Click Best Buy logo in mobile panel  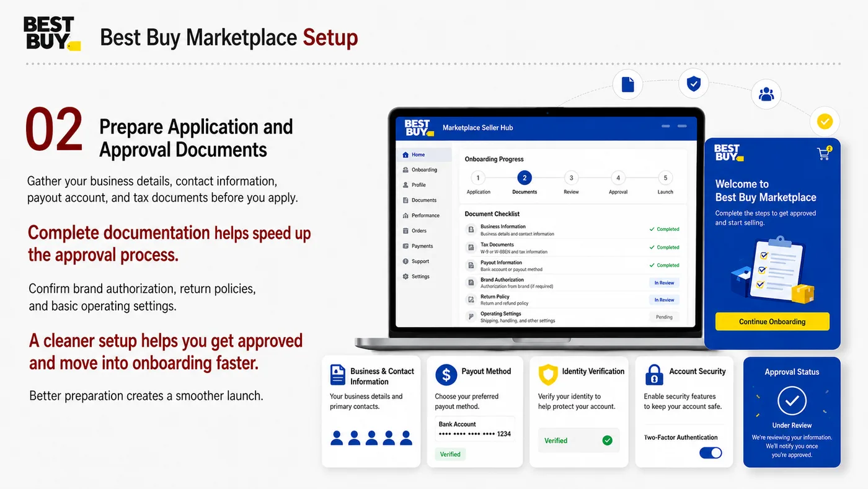(x=728, y=153)
